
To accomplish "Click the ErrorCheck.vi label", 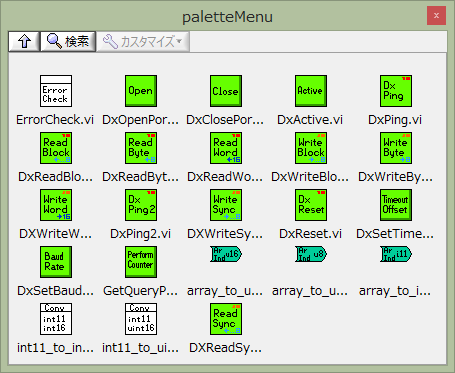I will click(55, 120).
